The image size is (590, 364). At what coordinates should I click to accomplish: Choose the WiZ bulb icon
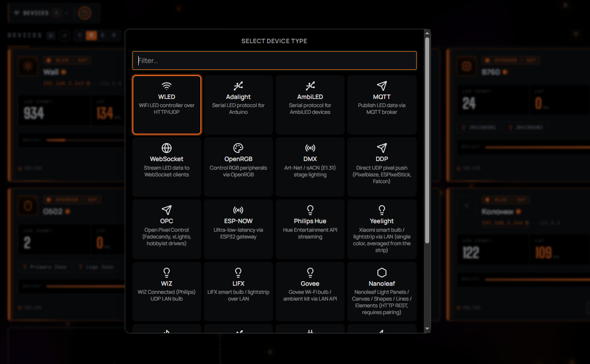point(167,273)
